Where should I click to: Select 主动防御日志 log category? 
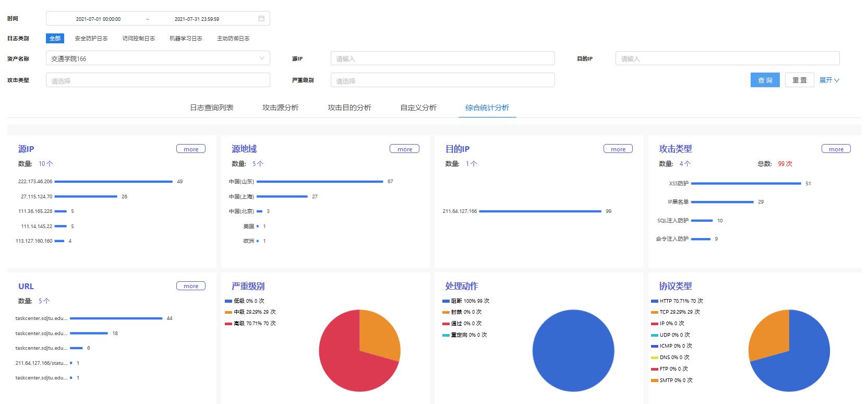click(x=233, y=38)
